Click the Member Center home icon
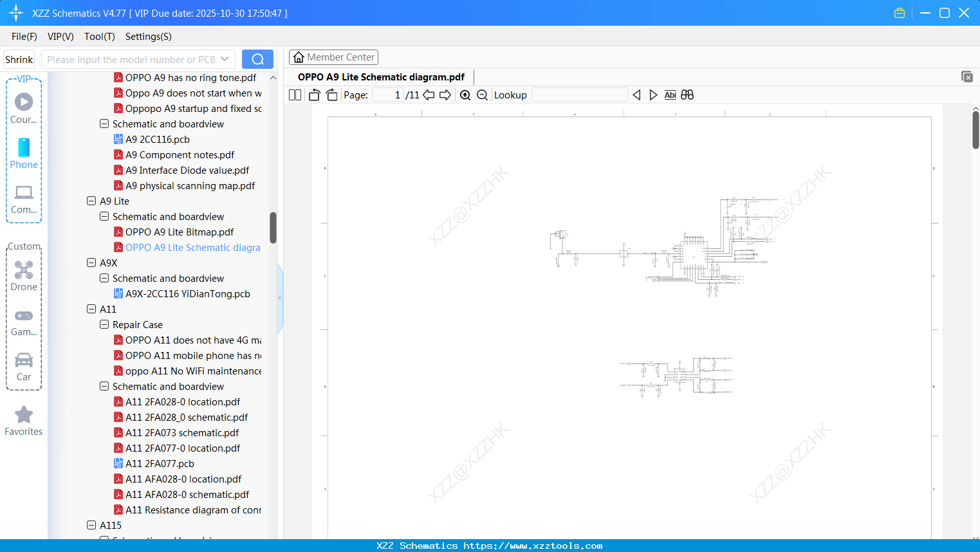This screenshot has height=552, width=980. click(x=299, y=57)
